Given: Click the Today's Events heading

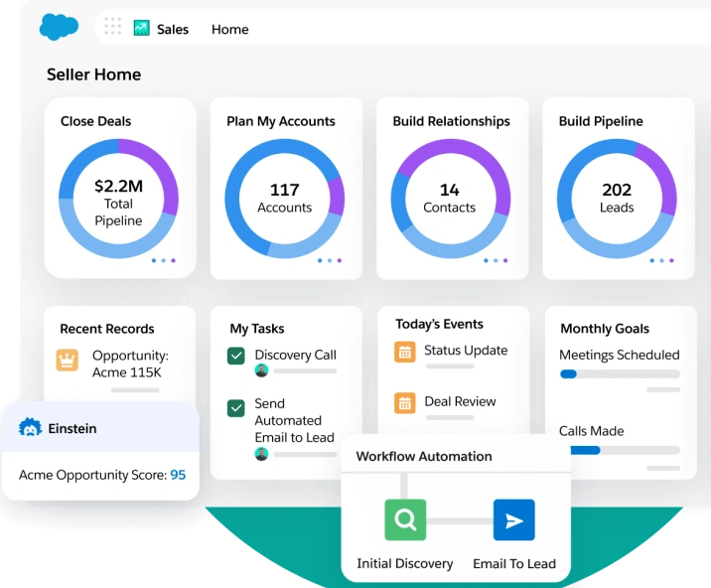Looking at the screenshot, I should click(439, 324).
